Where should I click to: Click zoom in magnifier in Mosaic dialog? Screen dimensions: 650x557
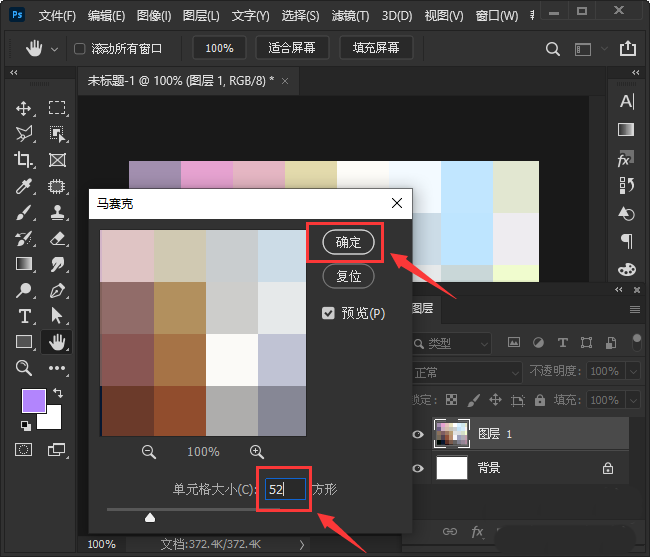(257, 452)
